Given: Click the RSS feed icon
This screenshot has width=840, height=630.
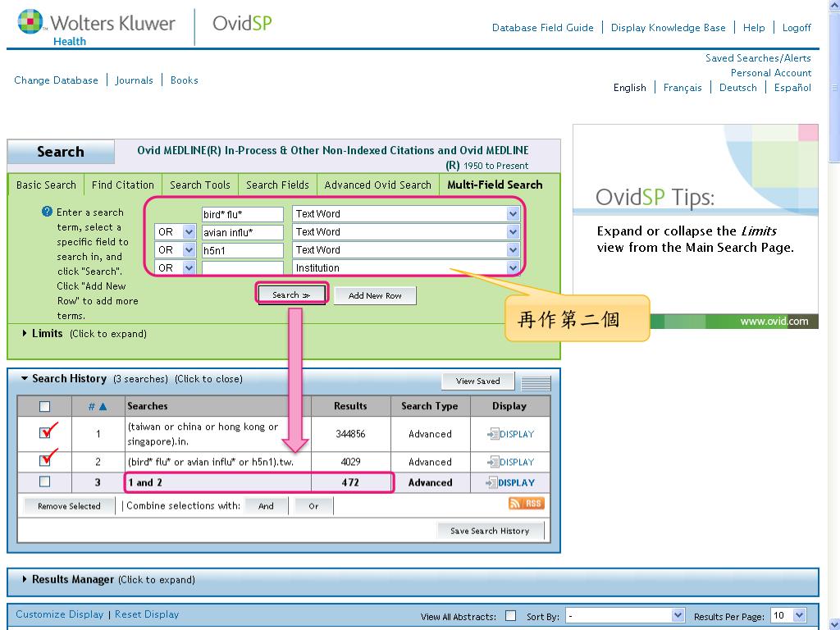Looking at the screenshot, I should pos(526,504).
